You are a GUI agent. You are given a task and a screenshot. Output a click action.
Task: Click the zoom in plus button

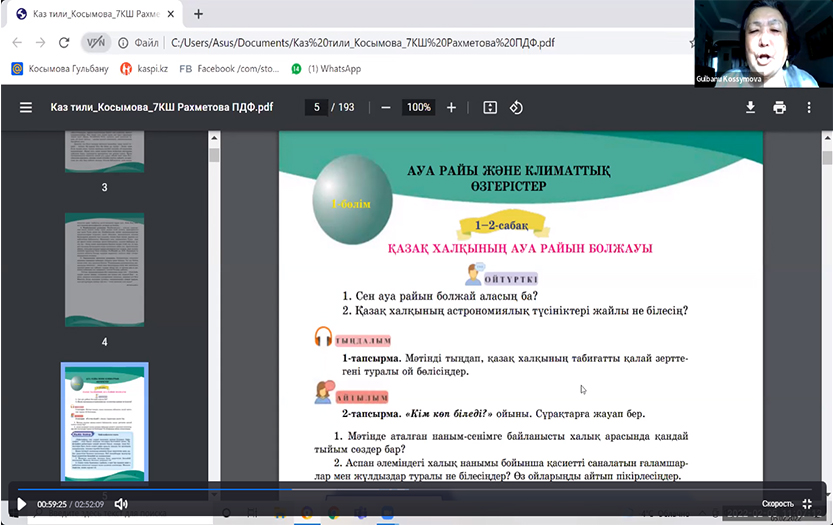click(451, 107)
